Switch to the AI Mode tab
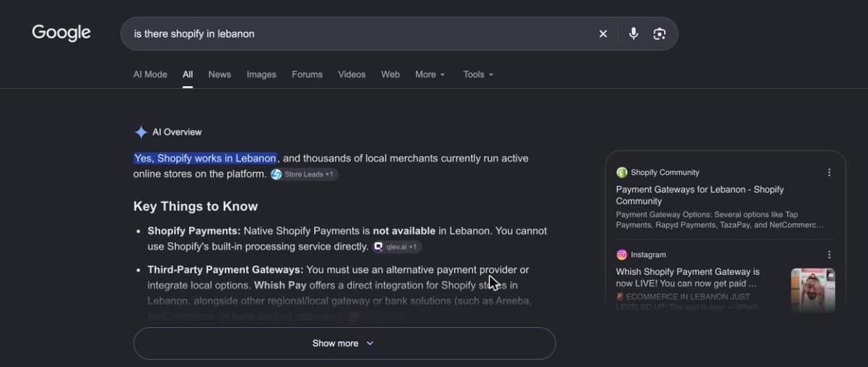868x367 pixels. (x=150, y=75)
